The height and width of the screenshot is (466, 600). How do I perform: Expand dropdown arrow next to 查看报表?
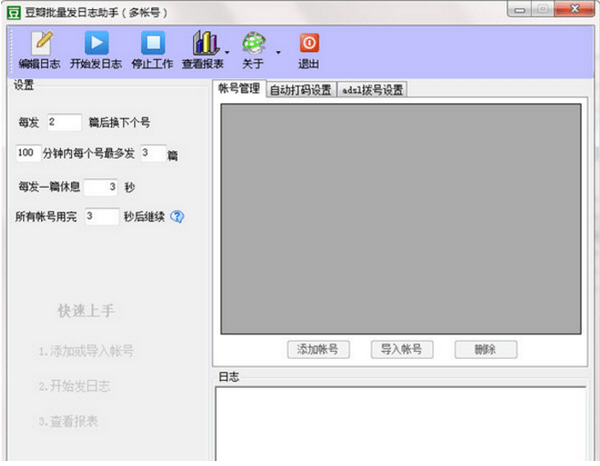tap(227, 52)
